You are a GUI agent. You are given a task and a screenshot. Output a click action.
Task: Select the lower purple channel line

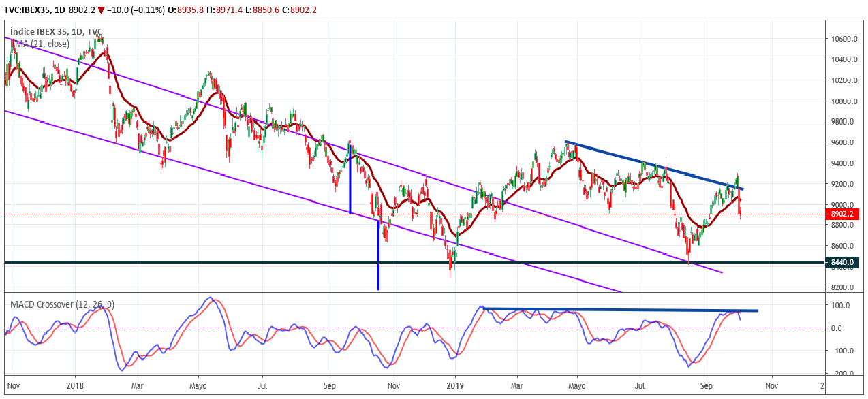pos(313,202)
